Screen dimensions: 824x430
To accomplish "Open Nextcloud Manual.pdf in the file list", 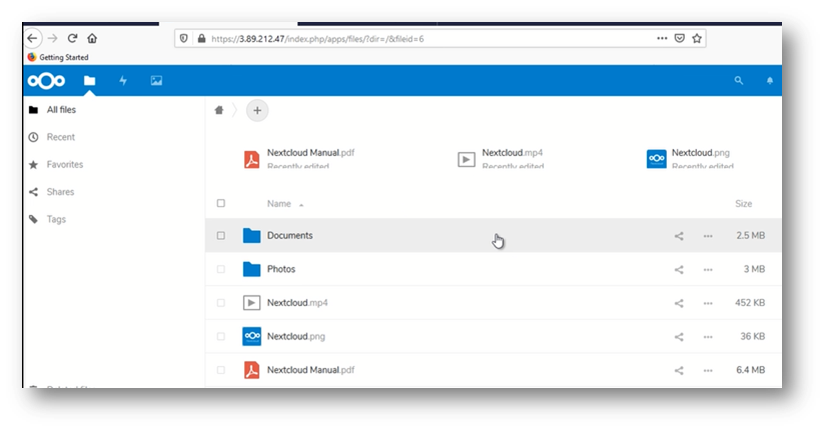I will coord(311,370).
